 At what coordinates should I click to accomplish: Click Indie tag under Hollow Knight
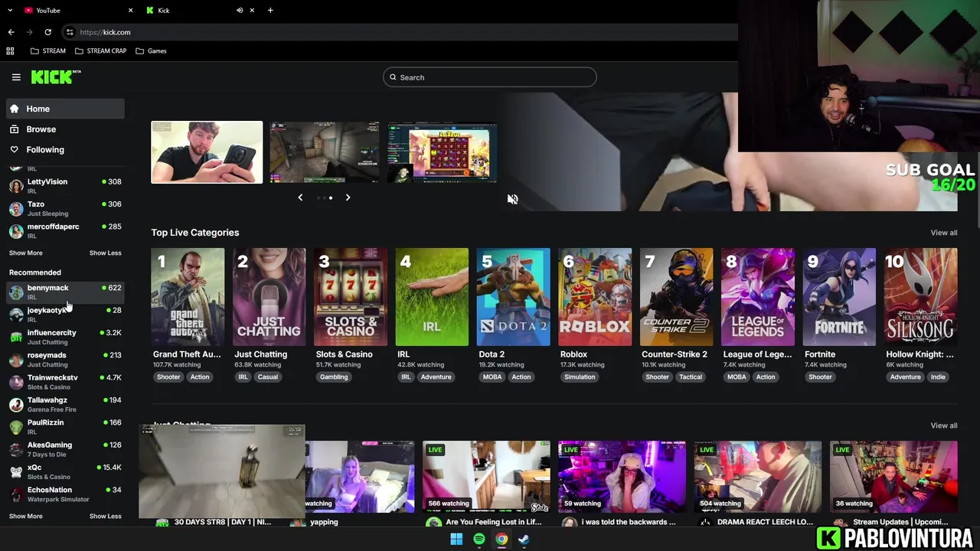pos(938,377)
